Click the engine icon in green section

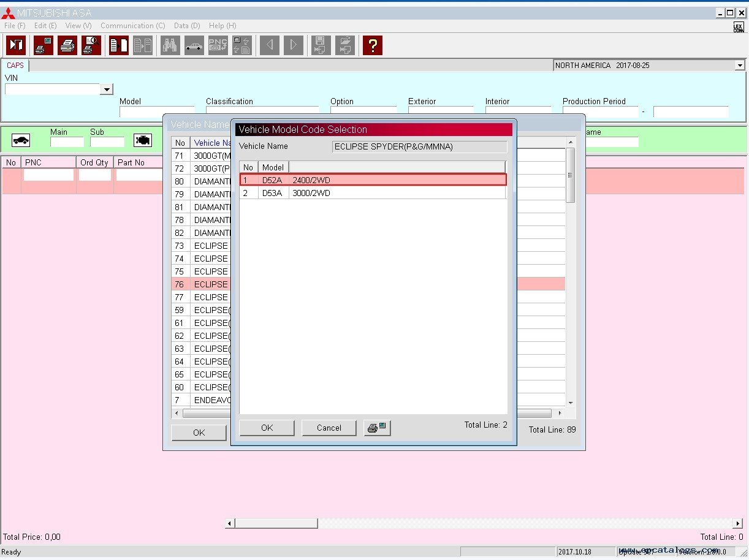click(143, 141)
